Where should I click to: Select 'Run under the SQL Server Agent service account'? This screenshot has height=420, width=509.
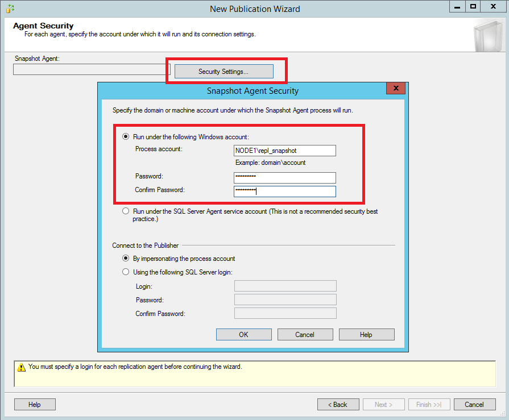tap(126, 211)
